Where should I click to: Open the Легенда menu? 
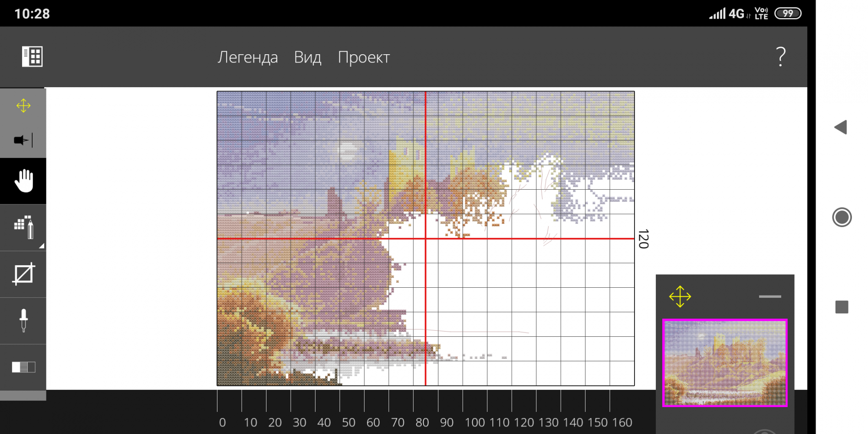point(247,57)
